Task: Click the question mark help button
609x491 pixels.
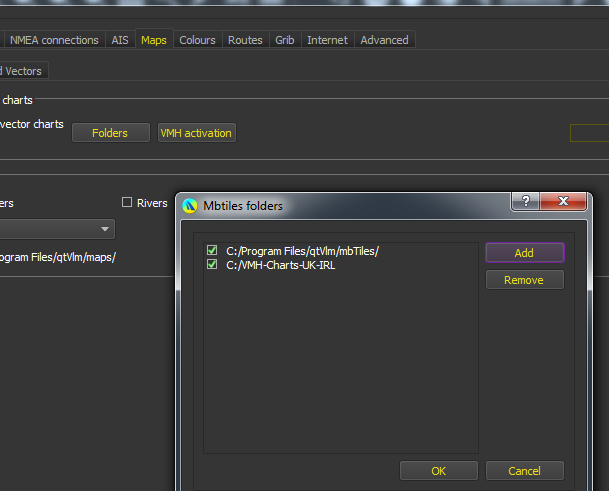Action: point(527,202)
